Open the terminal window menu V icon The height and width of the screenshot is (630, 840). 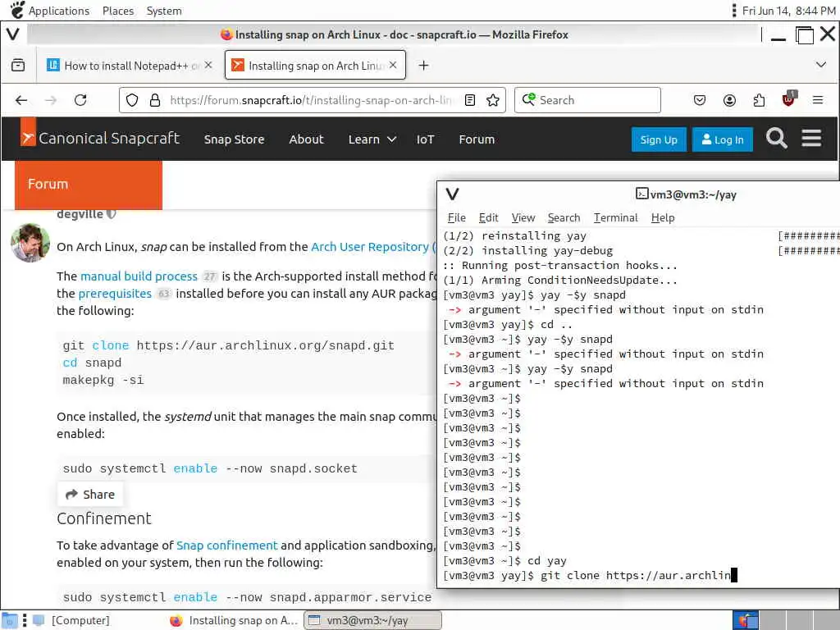pyautogui.click(x=452, y=194)
